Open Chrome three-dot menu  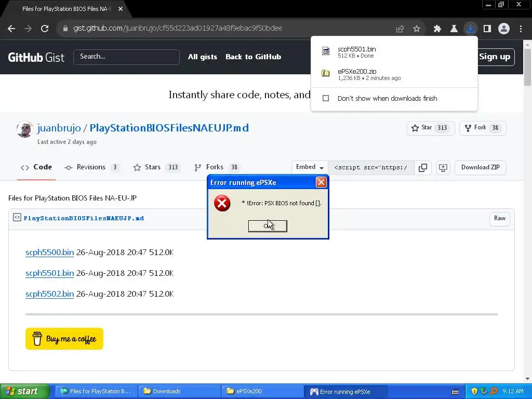(x=521, y=29)
